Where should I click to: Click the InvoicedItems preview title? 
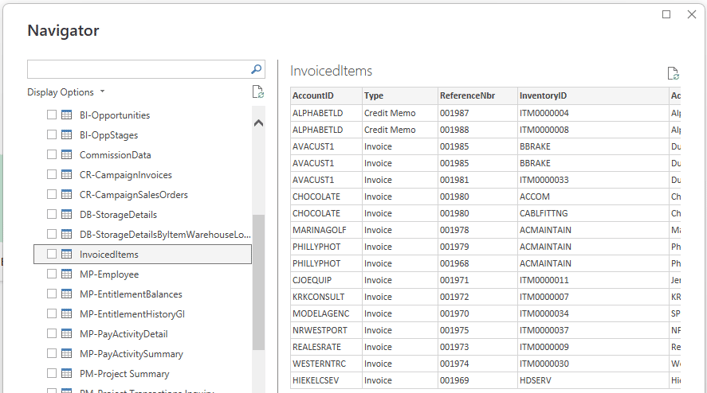click(x=331, y=71)
